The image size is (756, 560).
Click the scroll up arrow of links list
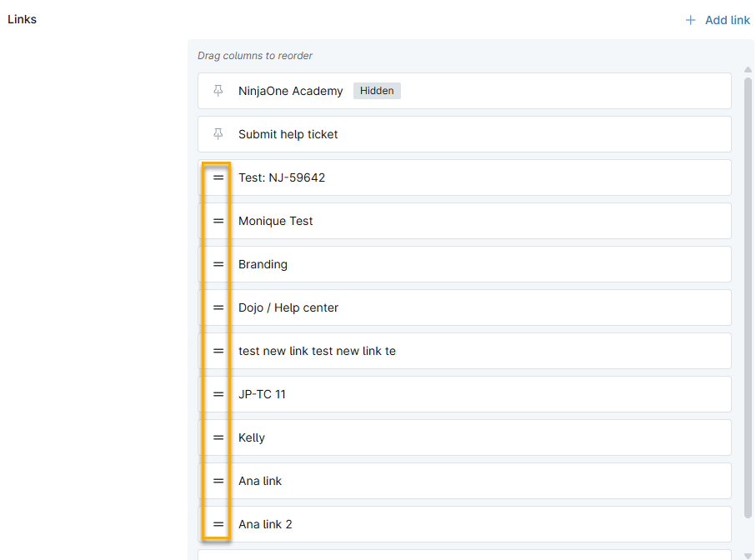point(748,72)
